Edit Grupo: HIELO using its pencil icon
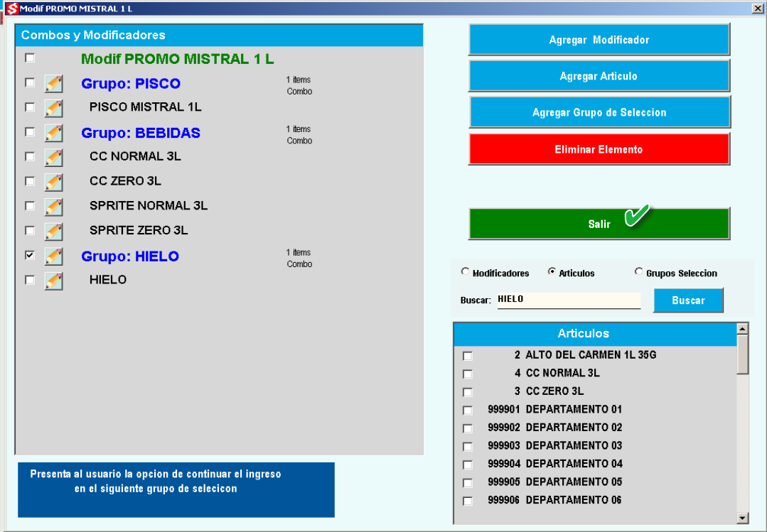The width and height of the screenshot is (767, 532). coord(54,256)
